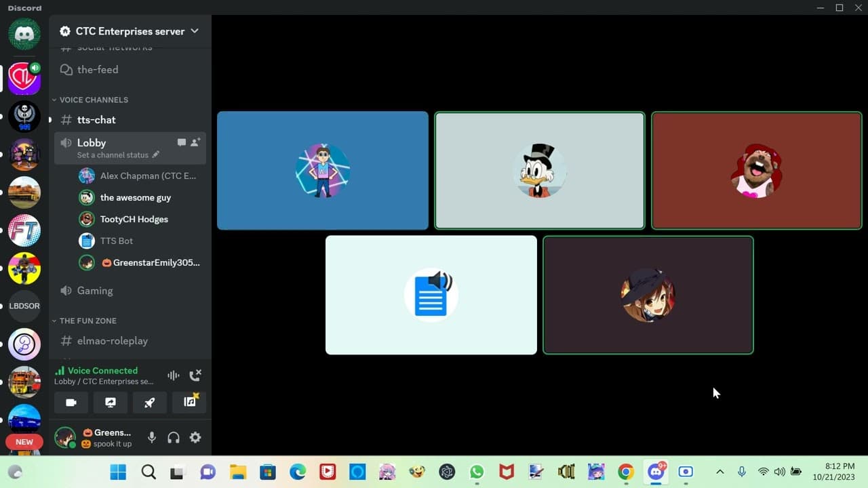Open User Settings gear
Screen dimensions: 868x488
[x=195, y=438]
